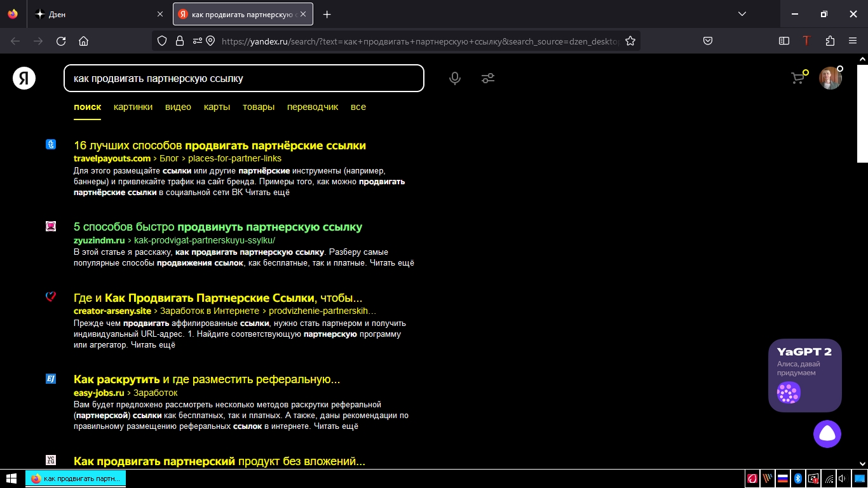Image resolution: width=868 pixels, height=488 pixels.
Task: Select the карты search category
Action: [x=217, y=107]
